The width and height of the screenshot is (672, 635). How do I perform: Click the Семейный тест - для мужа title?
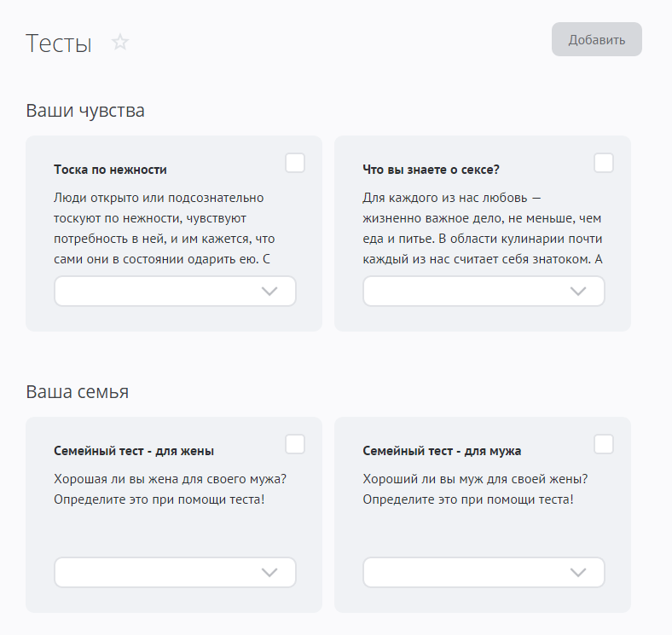(442, 451)
